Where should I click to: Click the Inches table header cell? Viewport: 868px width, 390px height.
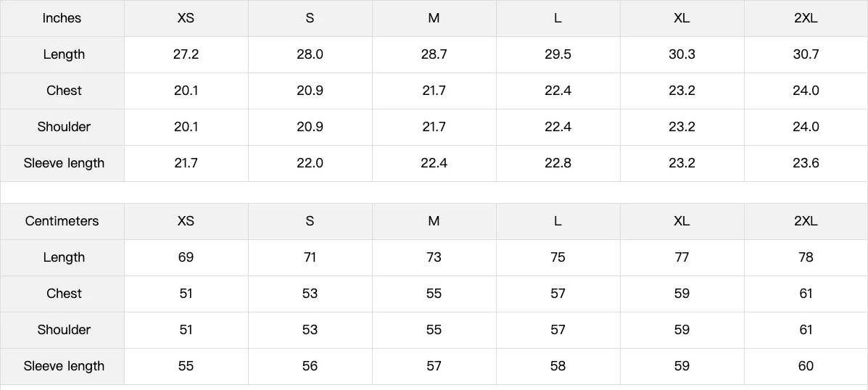(x=62, y=18)
